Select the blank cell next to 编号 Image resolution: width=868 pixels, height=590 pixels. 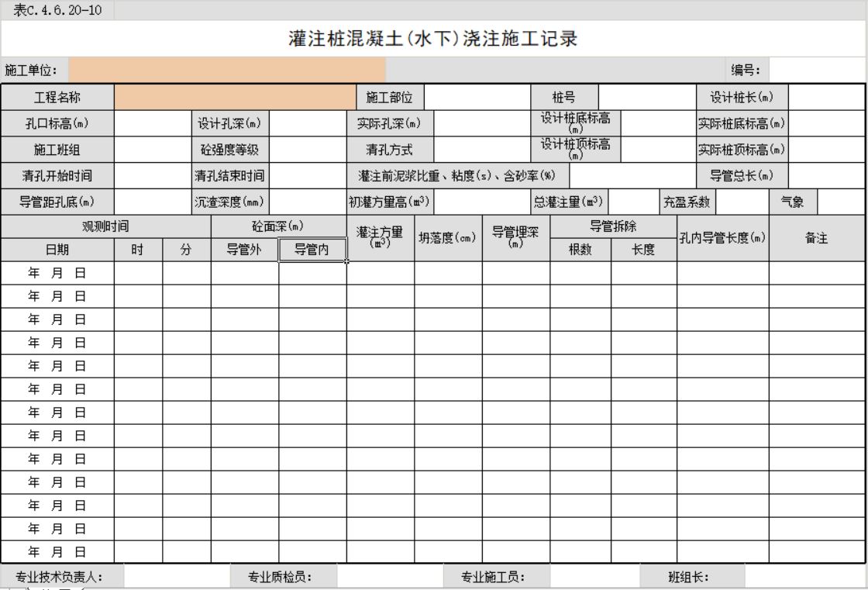coord(816,70)
